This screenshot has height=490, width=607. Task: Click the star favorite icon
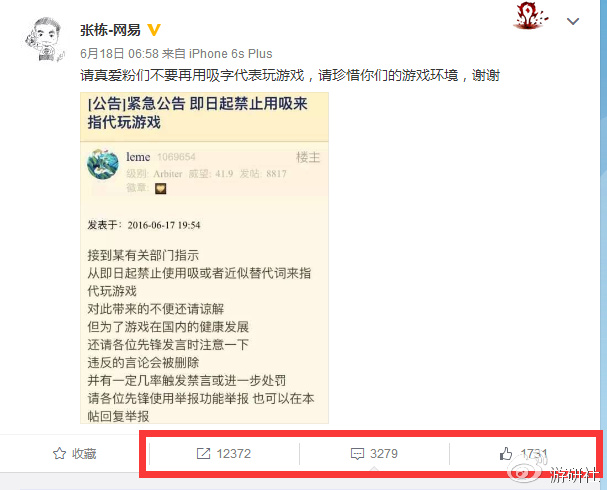(59, 453)
